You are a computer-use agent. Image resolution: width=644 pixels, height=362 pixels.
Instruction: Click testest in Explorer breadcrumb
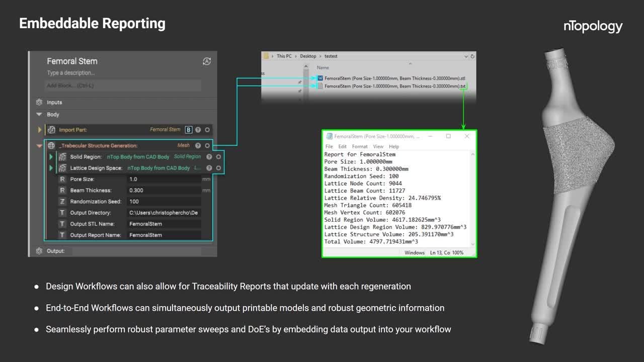click(331, 56)
